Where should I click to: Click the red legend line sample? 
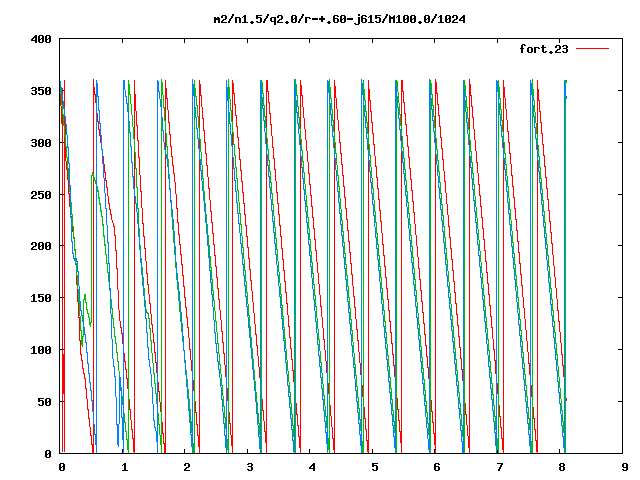[592, 49]
